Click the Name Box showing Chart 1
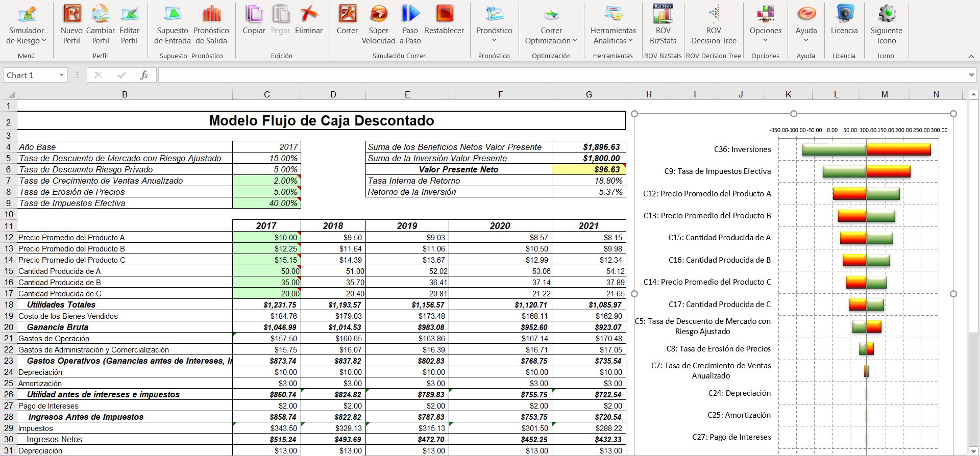The height and width of the screenshot is (456, 980). (x=30, y=75)
